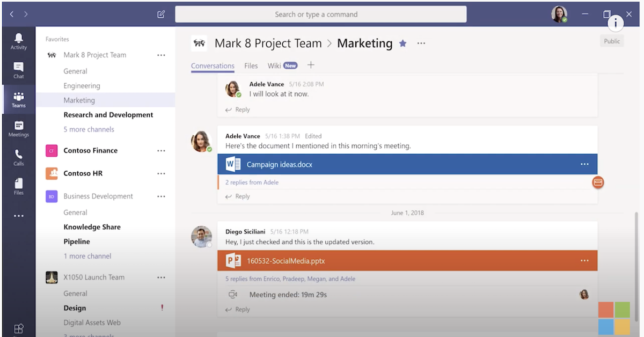
Task: Click the back navigation arrow
Action: (x=12, y=14)
